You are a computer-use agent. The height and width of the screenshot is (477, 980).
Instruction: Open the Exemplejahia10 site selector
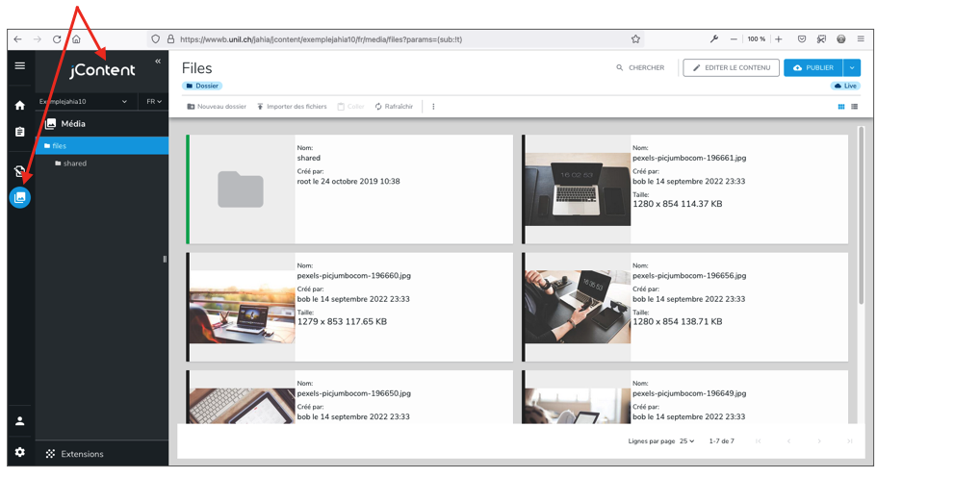(84, 102)
